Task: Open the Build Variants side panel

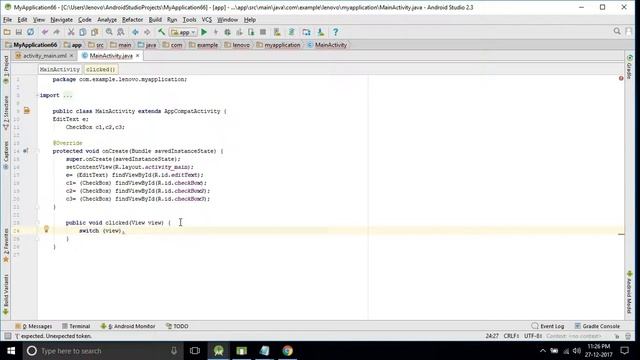Action: [x=6, y=295]
